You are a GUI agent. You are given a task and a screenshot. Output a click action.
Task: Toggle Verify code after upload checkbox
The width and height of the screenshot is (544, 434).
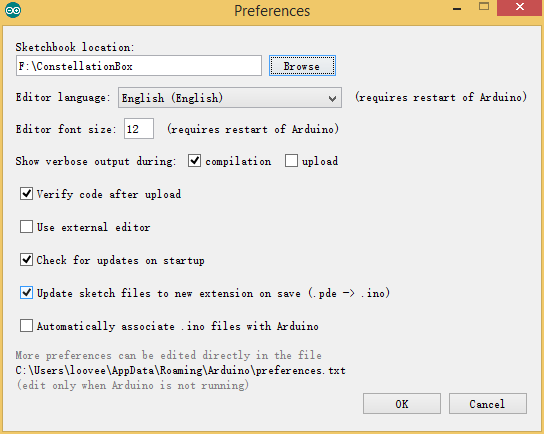26,194
